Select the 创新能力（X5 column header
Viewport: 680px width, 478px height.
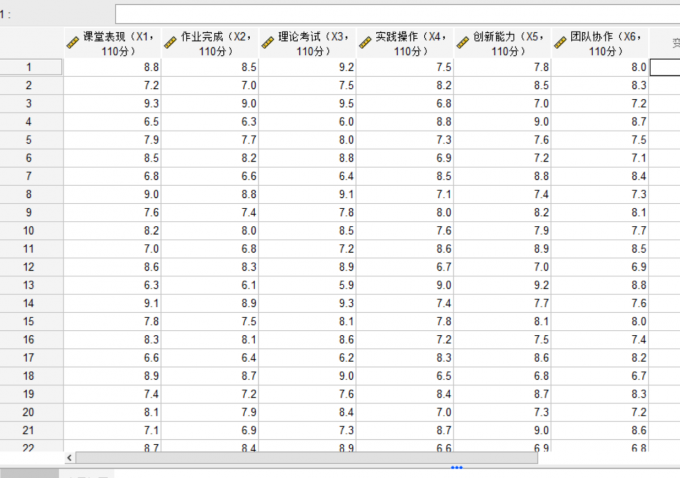(x=502, y=43)
